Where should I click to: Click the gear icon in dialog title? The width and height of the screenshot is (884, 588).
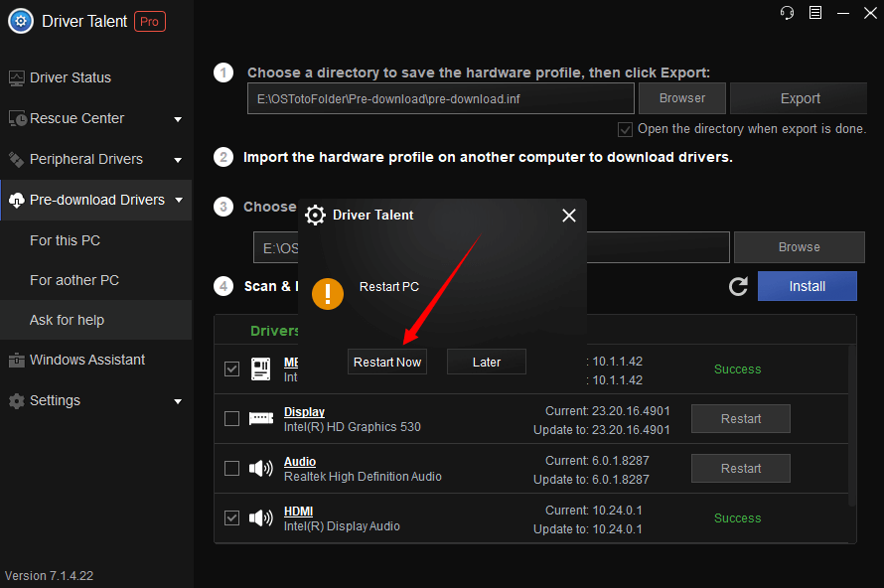[x=315, y=215]
